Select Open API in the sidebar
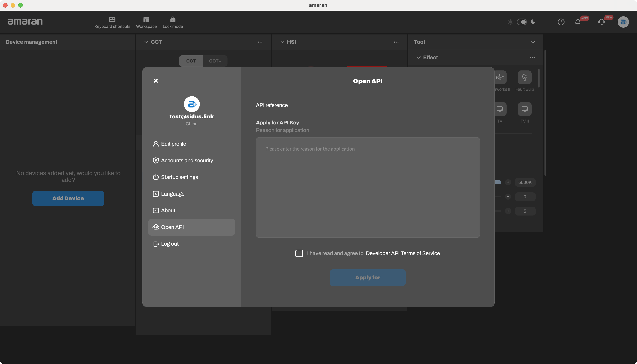The width and height of the screenshot is (637, 364). click(192, 227)
